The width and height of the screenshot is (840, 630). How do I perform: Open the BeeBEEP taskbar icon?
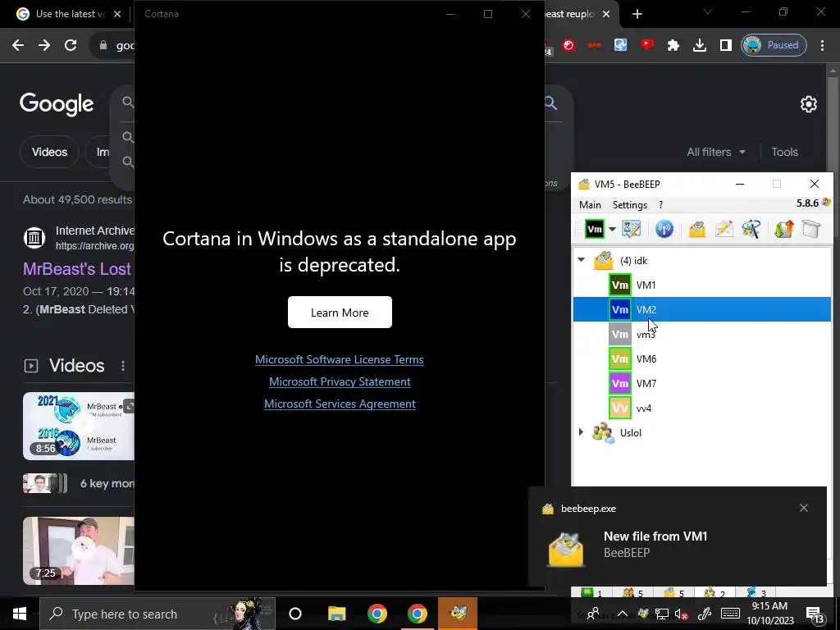458,614
